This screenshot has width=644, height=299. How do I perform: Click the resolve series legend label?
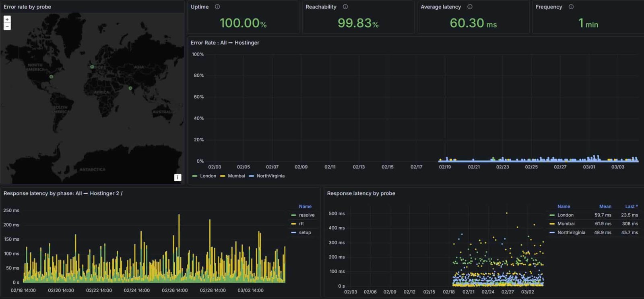coord(307,215)
